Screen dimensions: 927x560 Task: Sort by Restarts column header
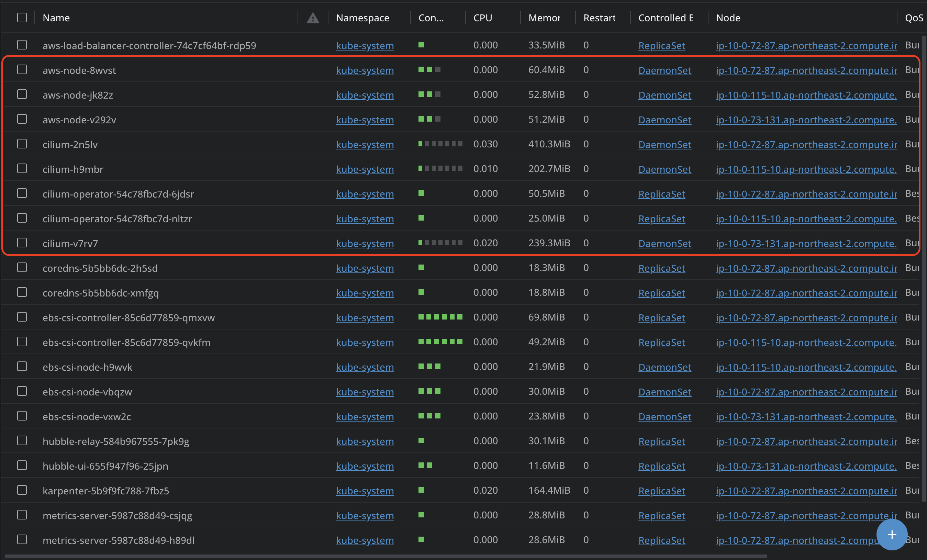599,18
